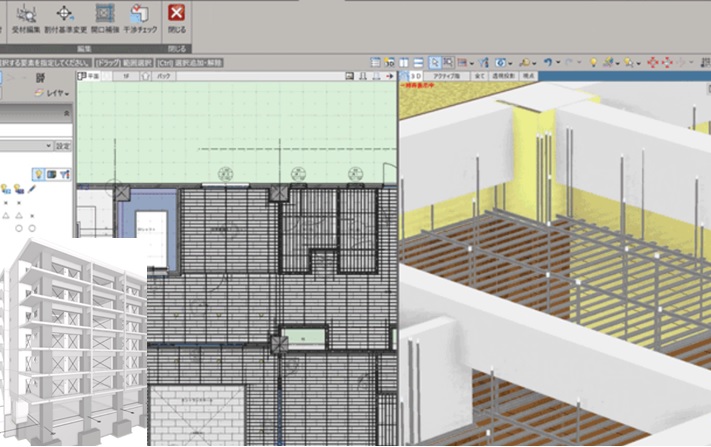Viewport: 711px width, 447px height.
Task: Click the アクティブ階 button
Action: click(446, 76)
